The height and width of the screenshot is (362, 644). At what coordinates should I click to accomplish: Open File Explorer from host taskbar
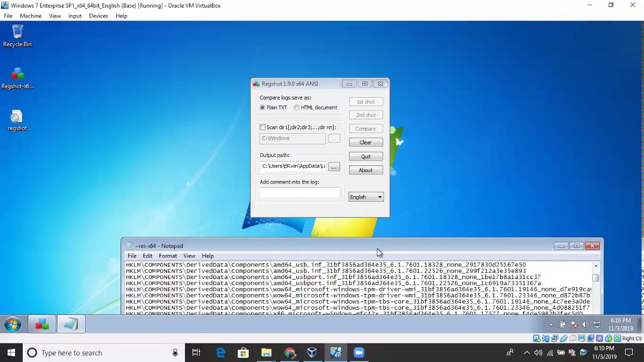(266, 353)
